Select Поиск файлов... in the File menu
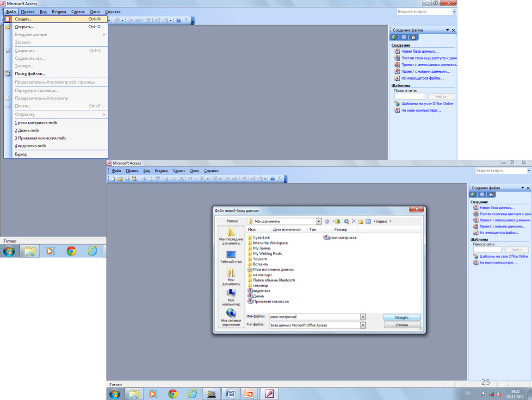Screen dimensions: 532x400 pyautogui.click(x=56, y=74)
